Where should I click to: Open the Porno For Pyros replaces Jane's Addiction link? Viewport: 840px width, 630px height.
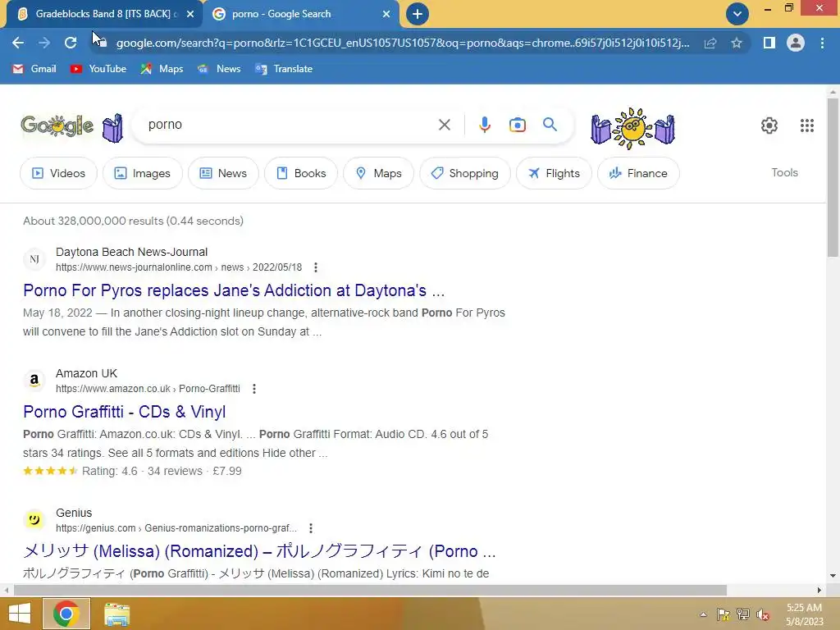click(234, 290)
